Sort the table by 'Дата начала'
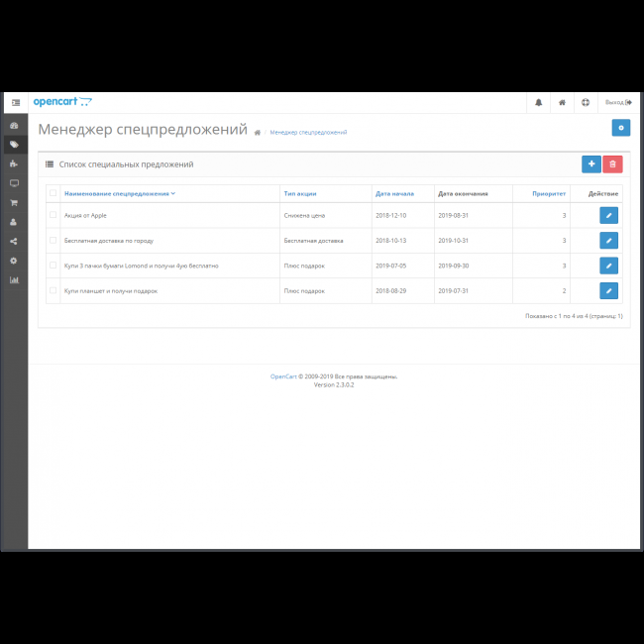 click(394, 194)
